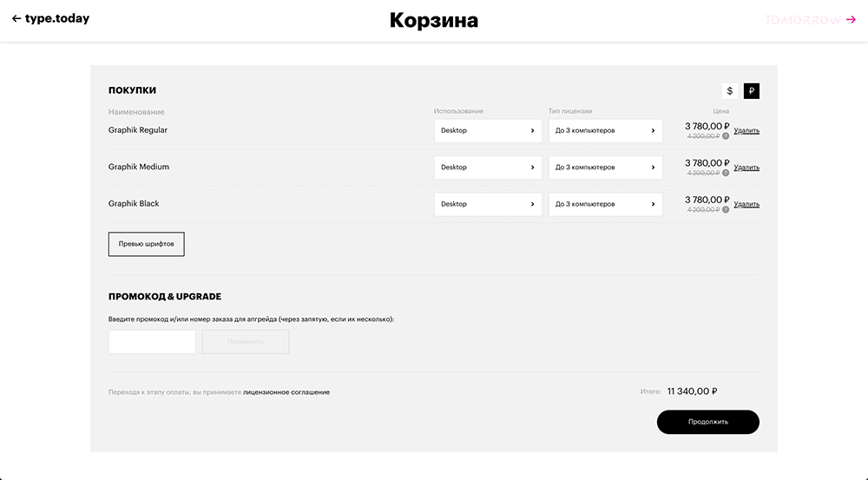Open Desktop usage dropdown for Graphik Black
868x480 pixels.
point(488,204)
